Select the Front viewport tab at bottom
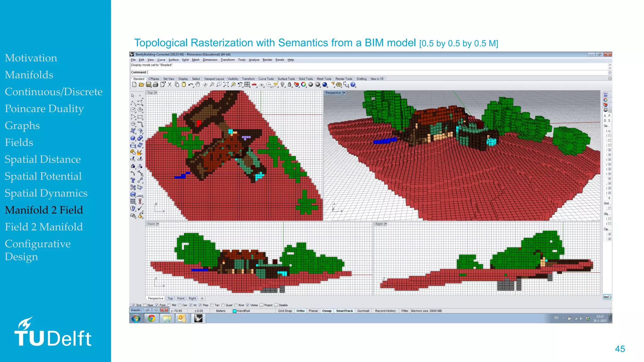Viewport: 644px width, 362px height. tap(181, 299)
